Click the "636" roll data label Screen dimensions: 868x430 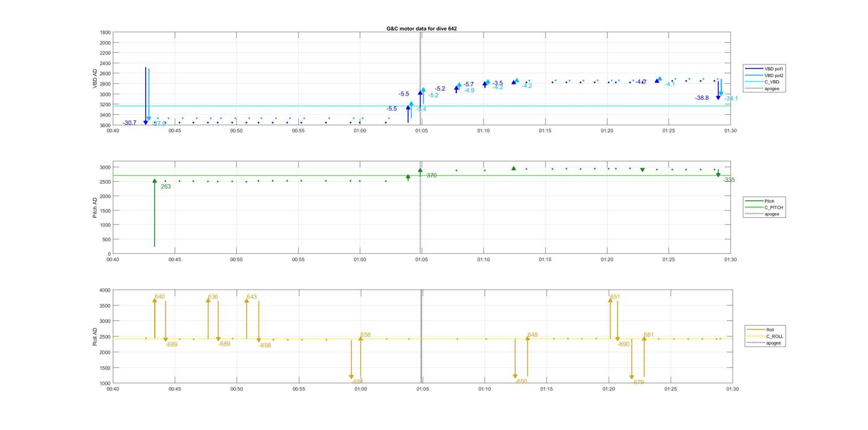pyautogui.click(x=213, y=297)
